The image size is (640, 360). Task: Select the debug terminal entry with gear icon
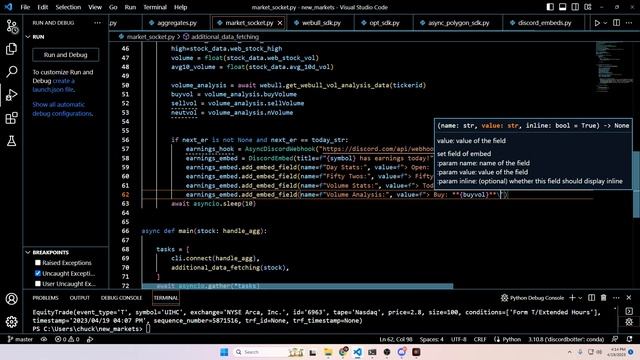coord(629,322)
